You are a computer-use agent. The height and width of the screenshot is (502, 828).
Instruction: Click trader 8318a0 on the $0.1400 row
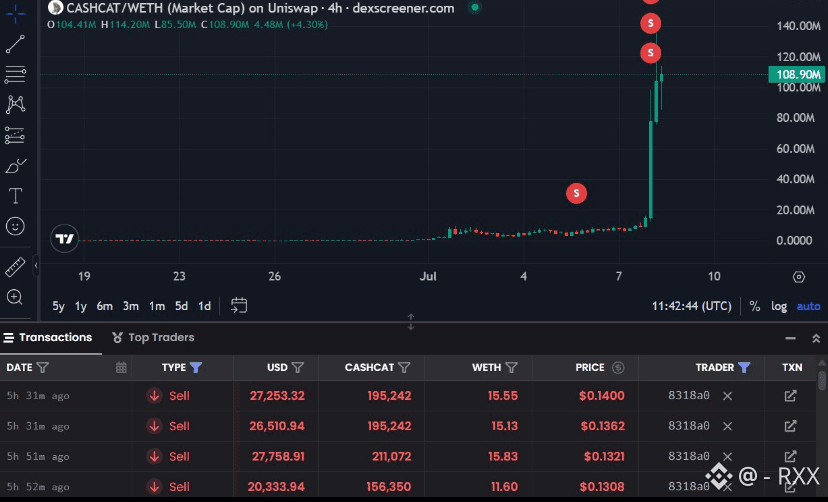689,395
